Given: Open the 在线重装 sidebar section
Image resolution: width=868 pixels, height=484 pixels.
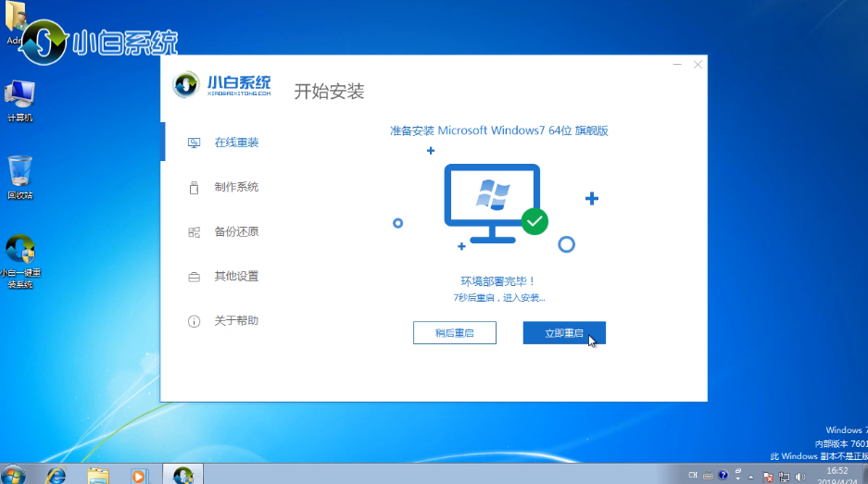Looking at the screenshot, I should tap(236, 143).
